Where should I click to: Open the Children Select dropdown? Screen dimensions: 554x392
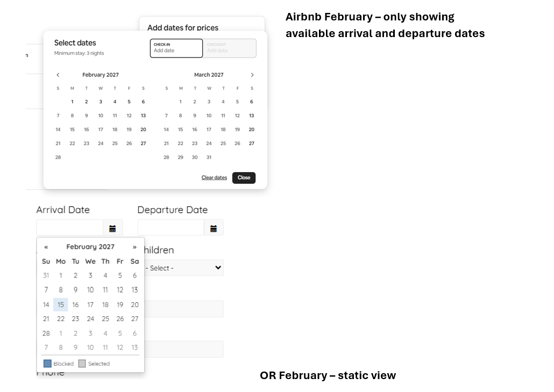pyautogui.click(x=183, y=268)
